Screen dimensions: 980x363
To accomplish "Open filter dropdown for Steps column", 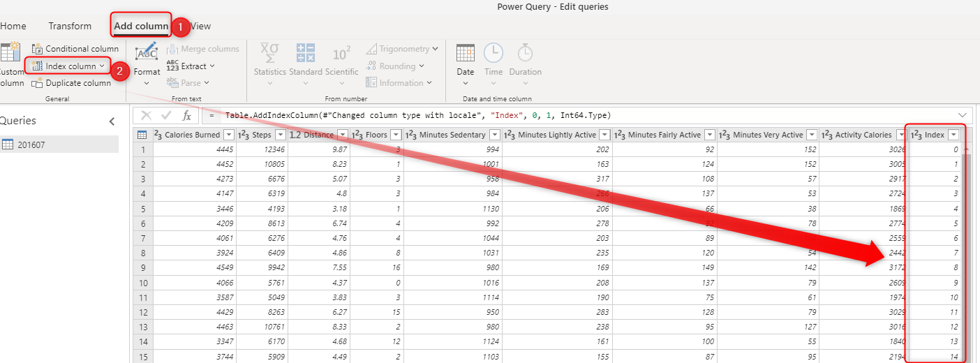I will [280, 135].
